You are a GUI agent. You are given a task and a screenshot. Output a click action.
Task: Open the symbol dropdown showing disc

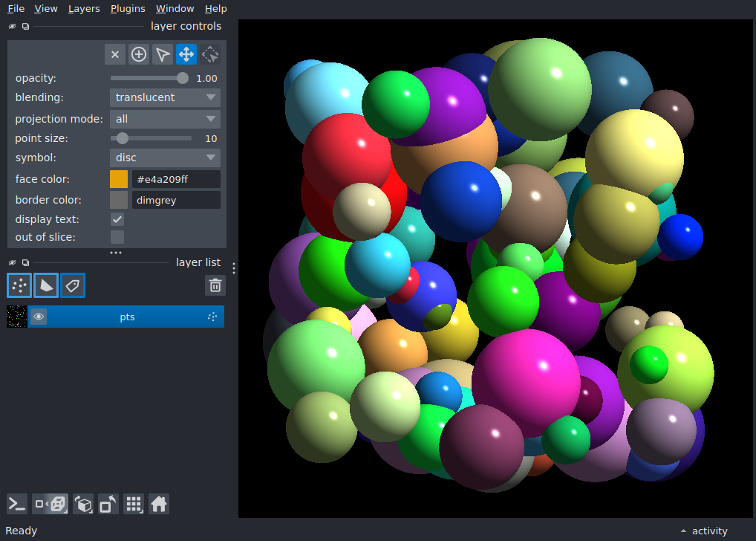[165, 158]
